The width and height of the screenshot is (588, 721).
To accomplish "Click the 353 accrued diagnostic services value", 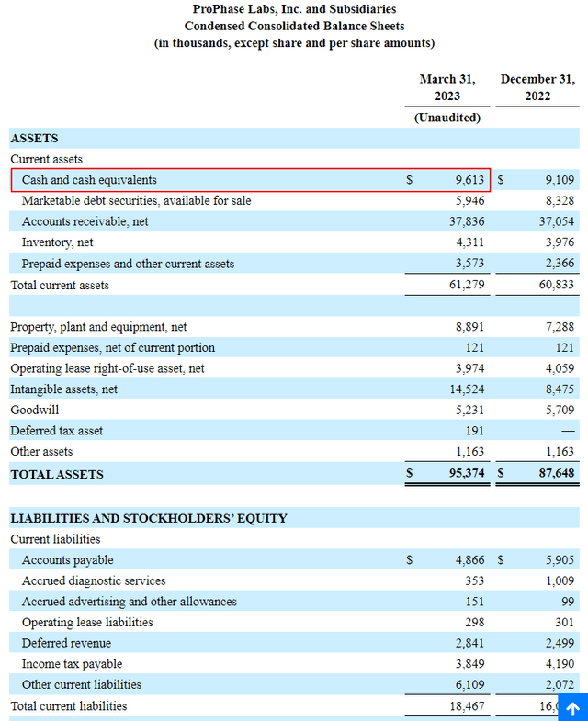I will click(475, 580).
